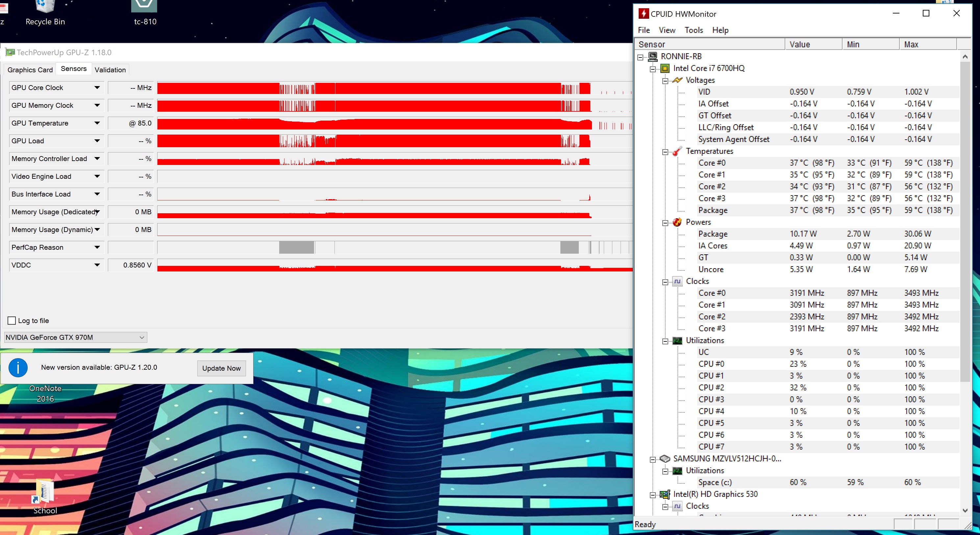Screen dimensions: 980x535
Task: Click the CPU Clocks waveform icon
Action: point(677,281)
